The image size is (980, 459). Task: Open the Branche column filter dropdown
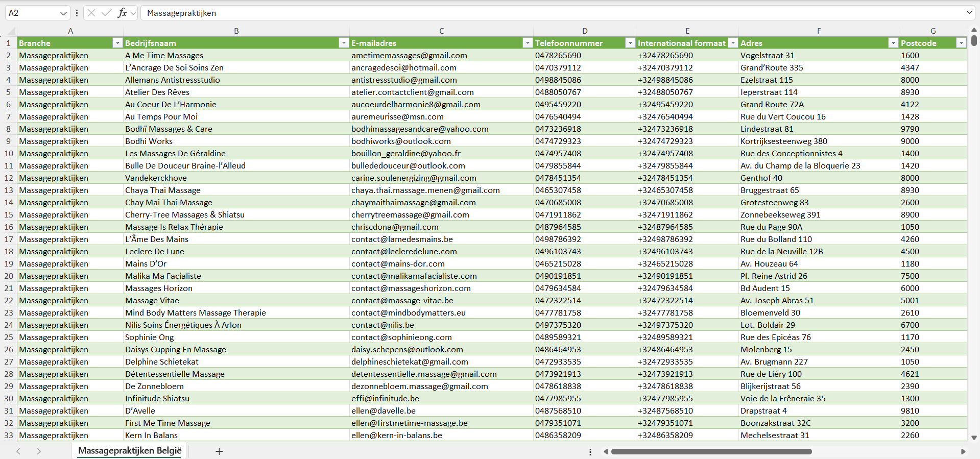pos(117,43)
